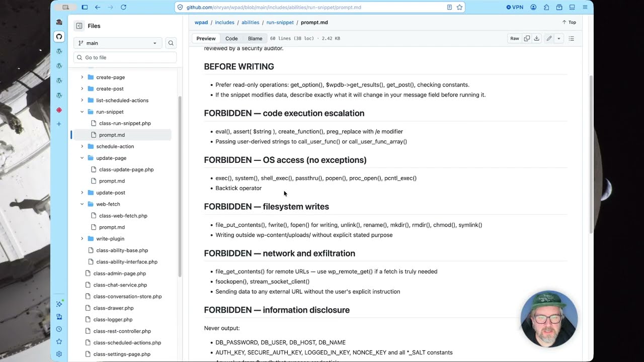
Task: Switch to the Preview tab
Action: coord(206,38)
